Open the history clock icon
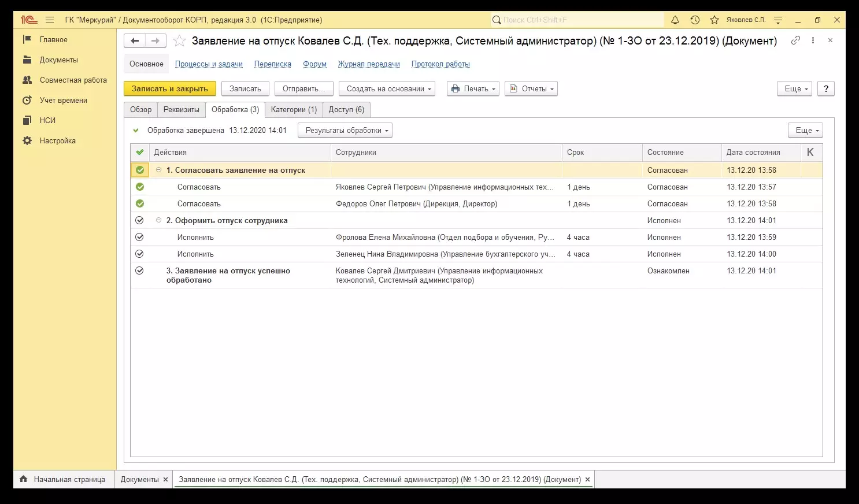This screenshot has height=504, width=859. point(695,20)
